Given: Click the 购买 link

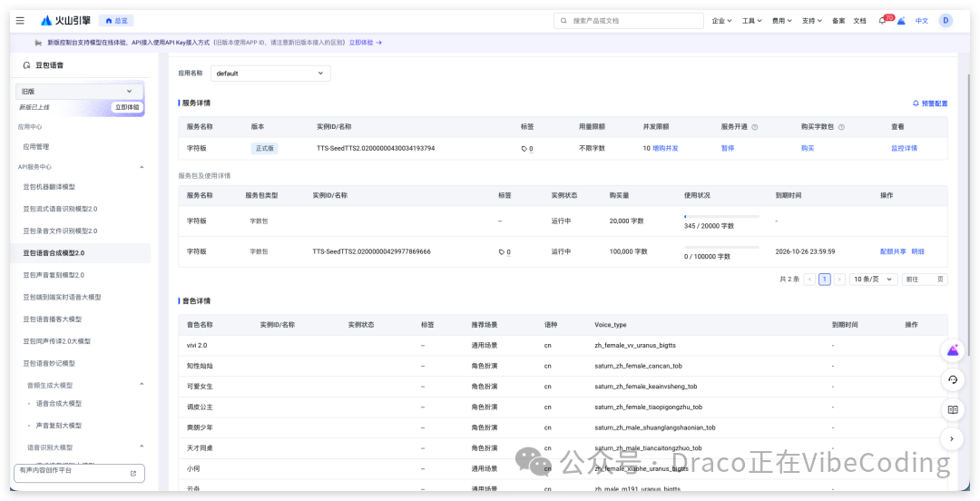Looking at the screenshot, I should point(808,148).
